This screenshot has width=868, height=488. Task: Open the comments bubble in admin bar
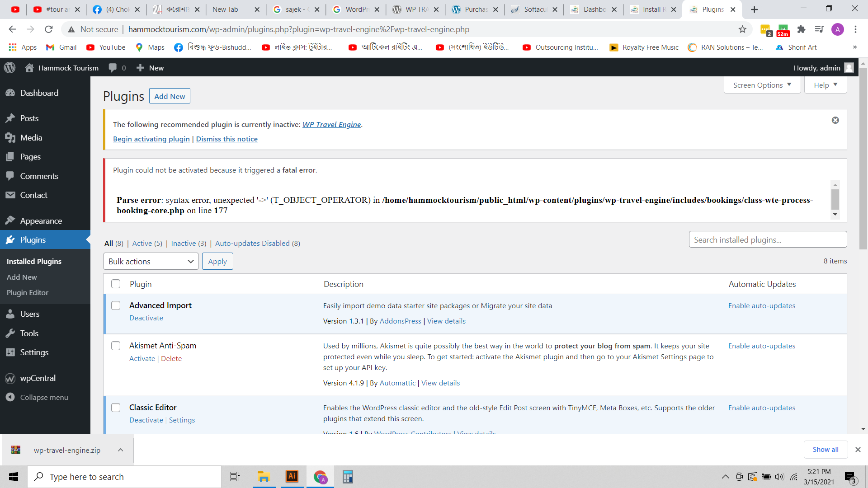(113, 68)
